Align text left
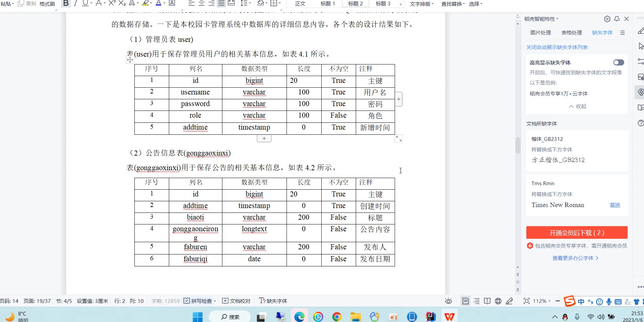Screen dimensions: 644x322 pyautogui.click(x=192, y=3)
